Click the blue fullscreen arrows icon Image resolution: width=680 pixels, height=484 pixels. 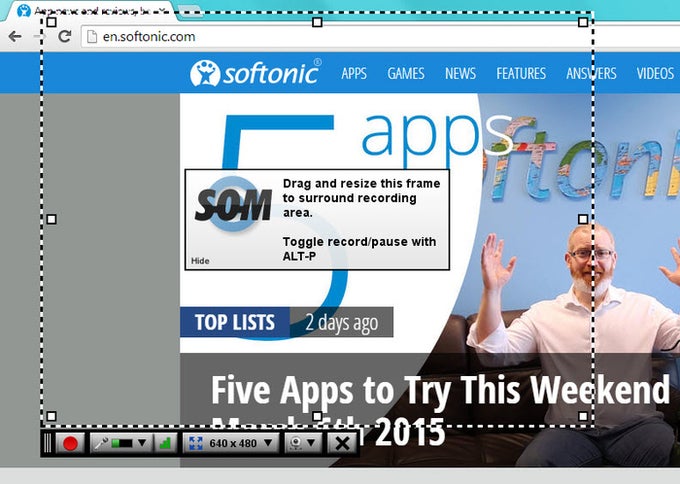196,443
